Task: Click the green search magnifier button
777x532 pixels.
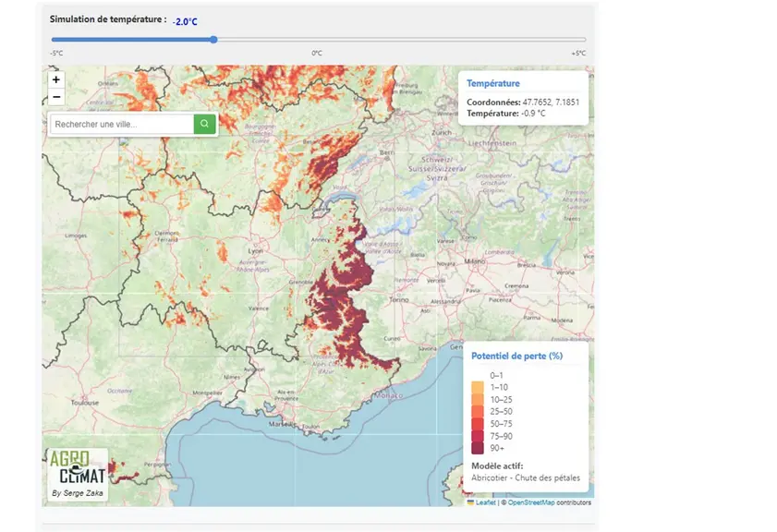Action: [x=204, y=124]
